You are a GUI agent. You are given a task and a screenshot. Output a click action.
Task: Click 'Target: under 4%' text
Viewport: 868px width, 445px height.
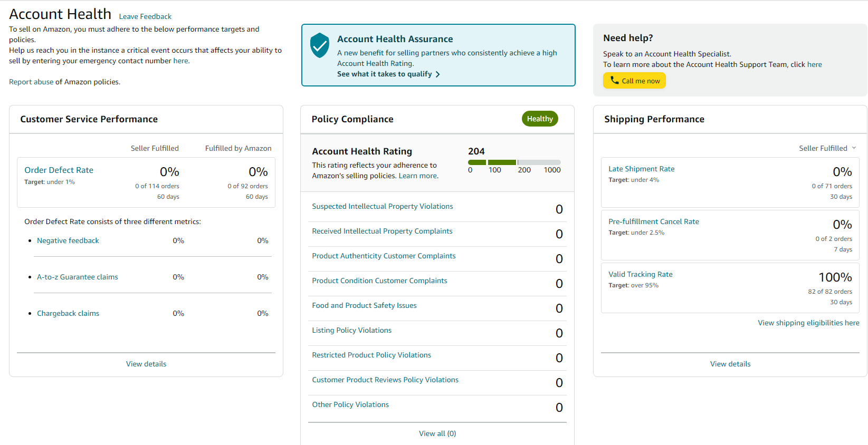[634, 180]
